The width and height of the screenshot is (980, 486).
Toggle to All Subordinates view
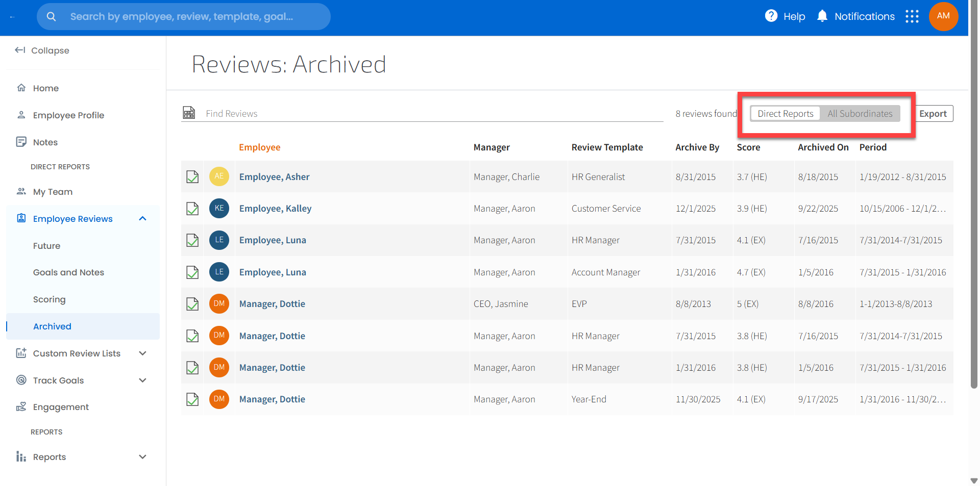pyautogui.click(x=860, y=114)
